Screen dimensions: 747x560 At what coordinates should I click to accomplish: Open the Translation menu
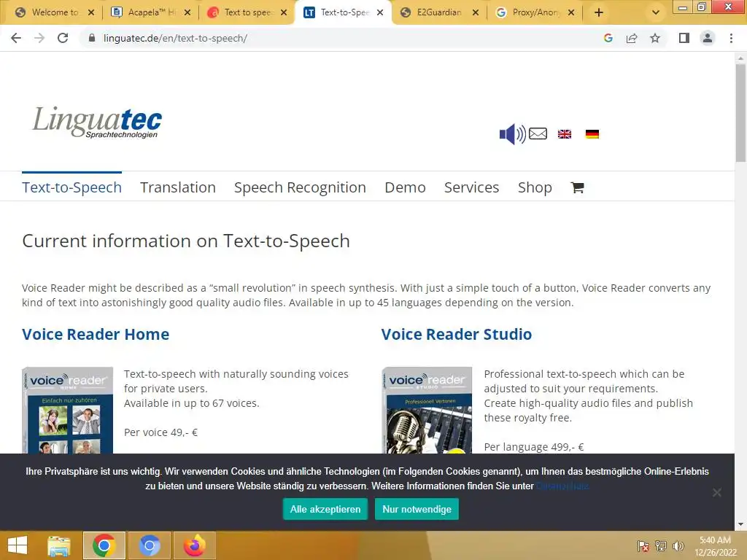(178, 187)
